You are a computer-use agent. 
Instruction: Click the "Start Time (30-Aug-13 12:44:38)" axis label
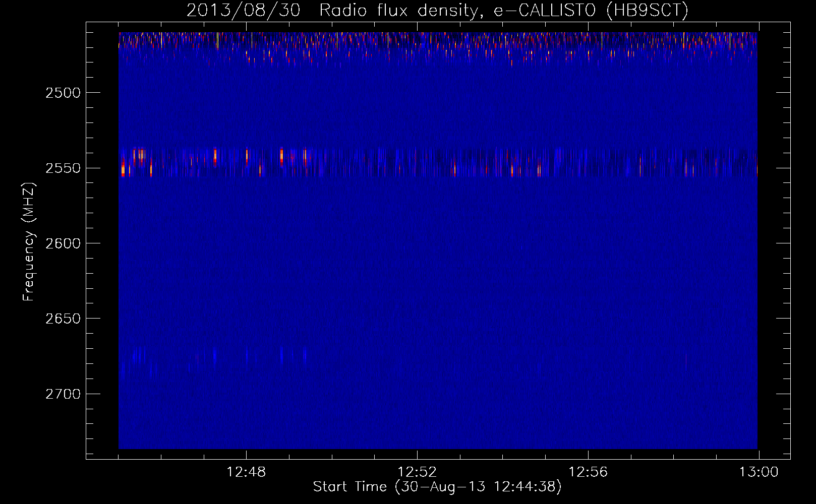coord(437,487)
